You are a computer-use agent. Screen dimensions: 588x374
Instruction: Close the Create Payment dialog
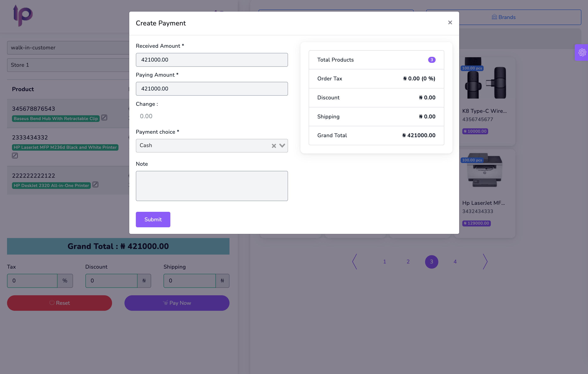450,23
